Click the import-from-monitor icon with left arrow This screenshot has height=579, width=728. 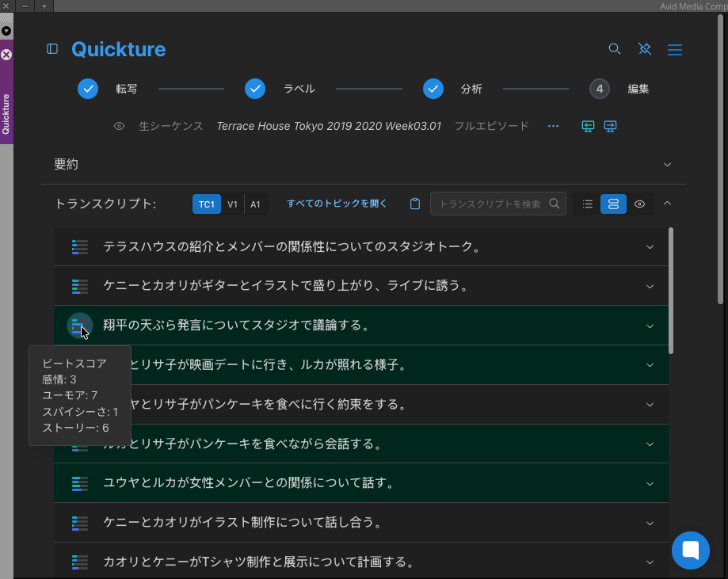pos(588,126)
